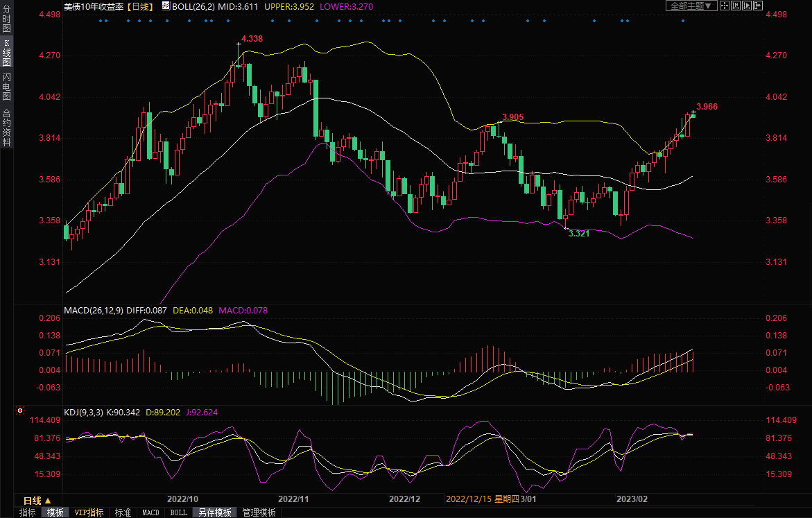Click the VIP指标 template button

point(89,512)
